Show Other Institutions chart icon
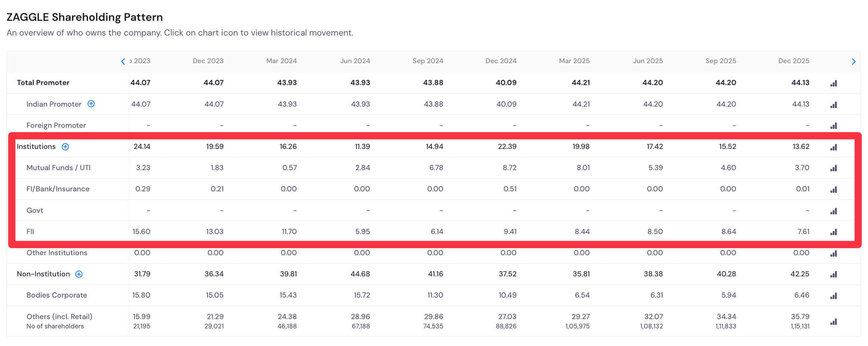This screenshot has height=346, width=868. pos(834,253)
